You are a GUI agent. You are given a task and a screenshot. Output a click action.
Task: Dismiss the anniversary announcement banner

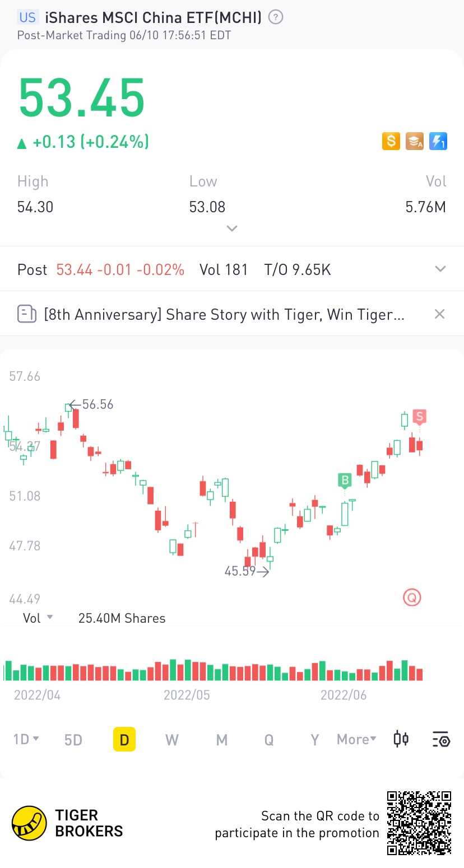pos(440,314)
